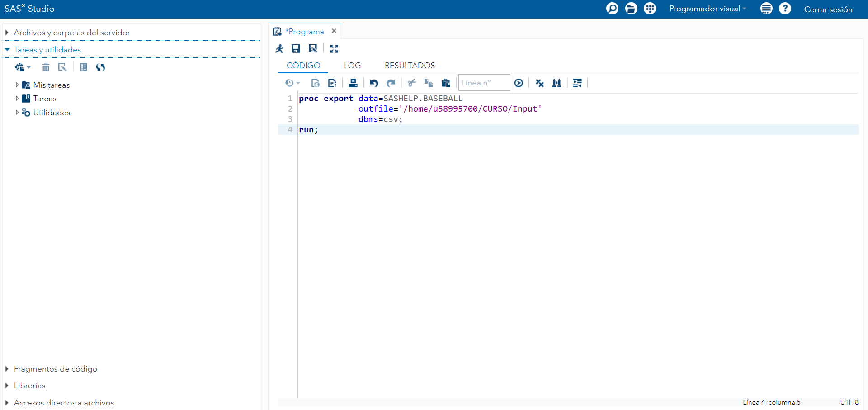Screen dimensions: 868x410
Task: Click the Save As icon
Action: click(313, 49)
